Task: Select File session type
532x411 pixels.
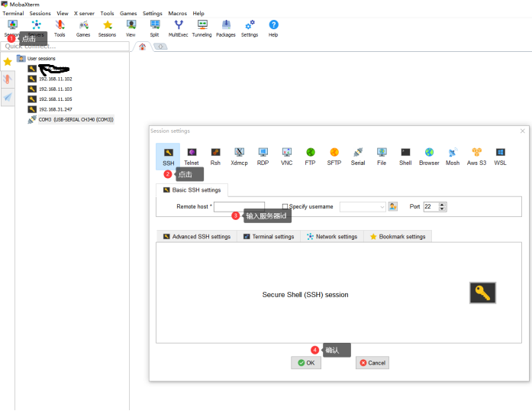Action: click(382, 157)
